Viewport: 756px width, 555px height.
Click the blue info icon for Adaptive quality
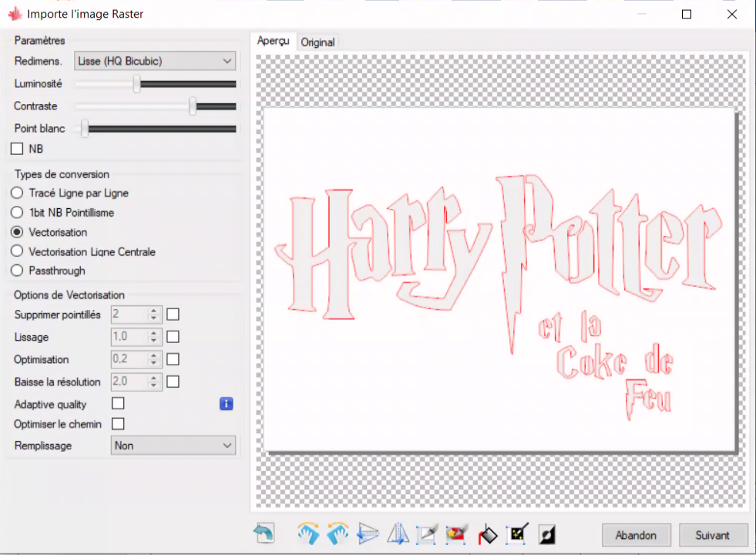[226, 404]
